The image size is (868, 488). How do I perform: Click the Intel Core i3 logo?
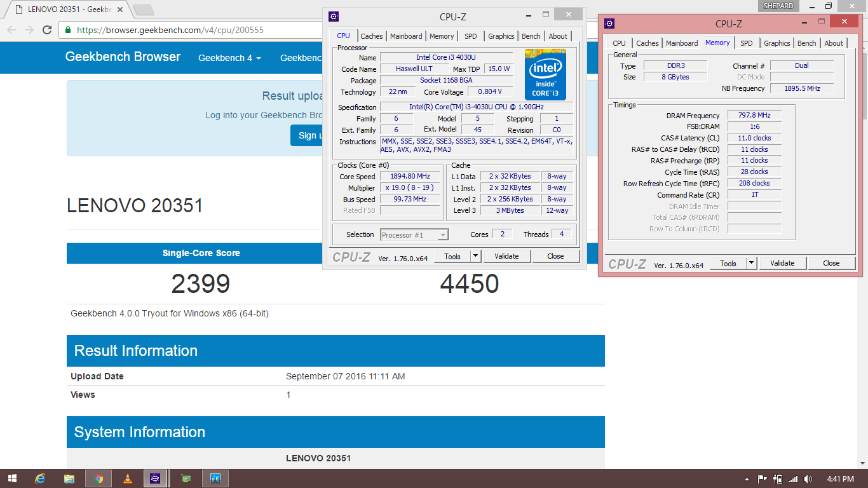pos(545,74)
